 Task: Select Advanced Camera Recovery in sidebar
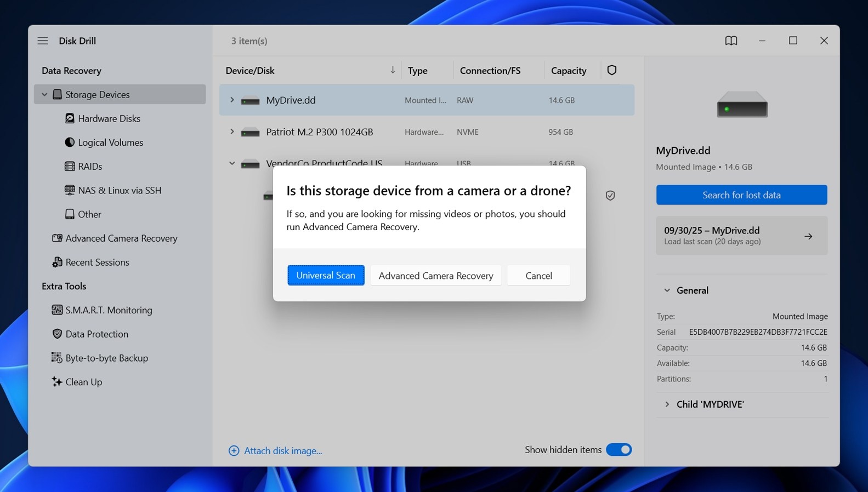coord(121,238)
